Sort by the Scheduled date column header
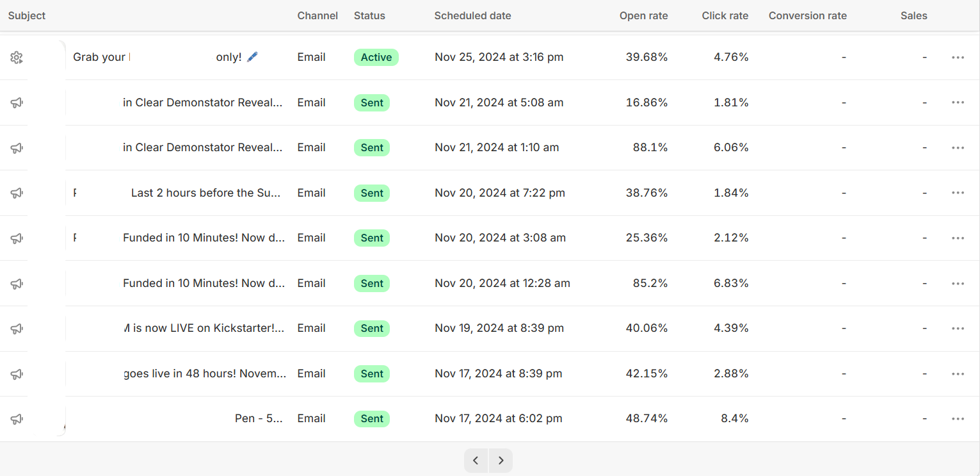Image resolution: width=980 pixels, height=476 pixels. pyautogui.click(x=472, y=15)
